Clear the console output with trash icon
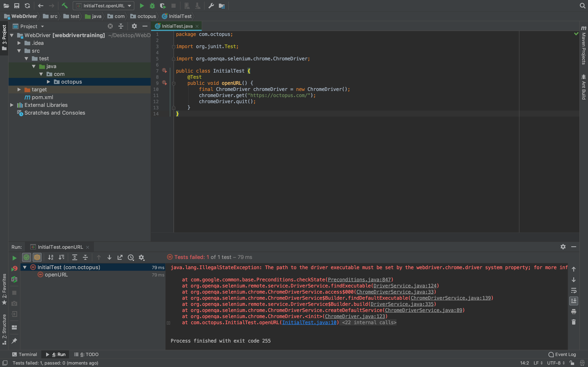 [574, 322]
